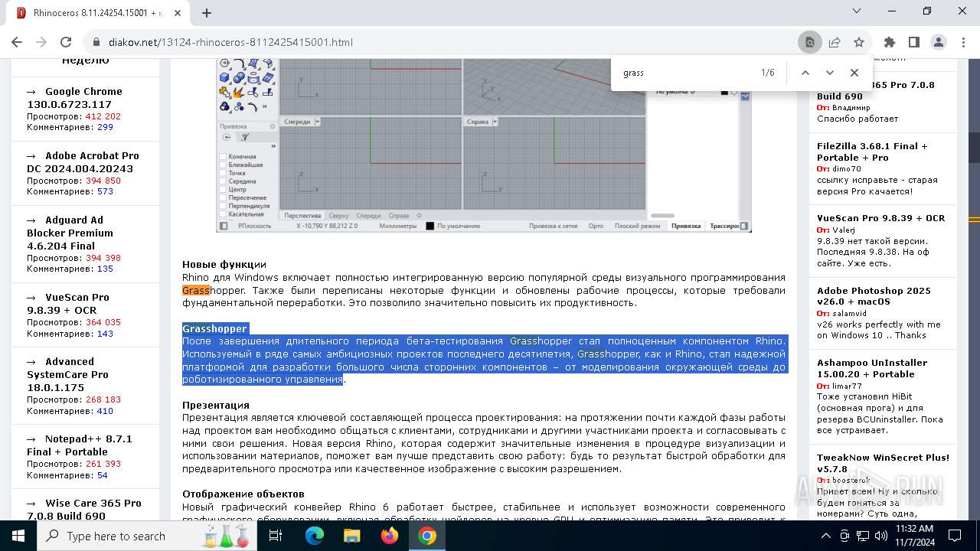Image resolution: width=980 pixels, height=551 pixels.
Task: Open a new browser tab
Action: [x=207, y=13]
